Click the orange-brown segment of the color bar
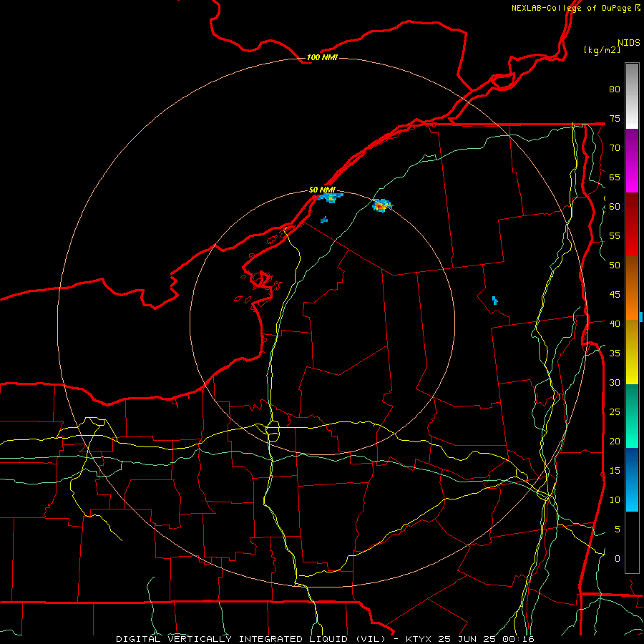This screenshot has width=644, height=644. coord(632,288)
